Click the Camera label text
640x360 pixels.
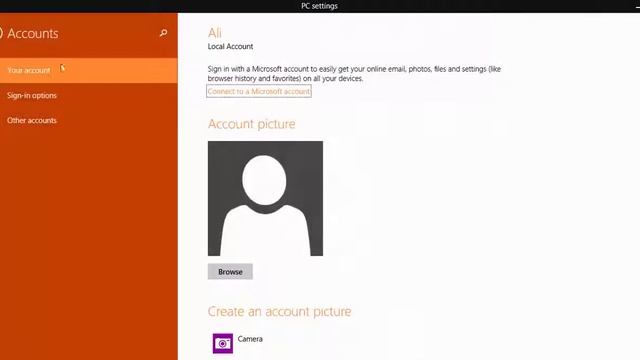pos(250,339)
